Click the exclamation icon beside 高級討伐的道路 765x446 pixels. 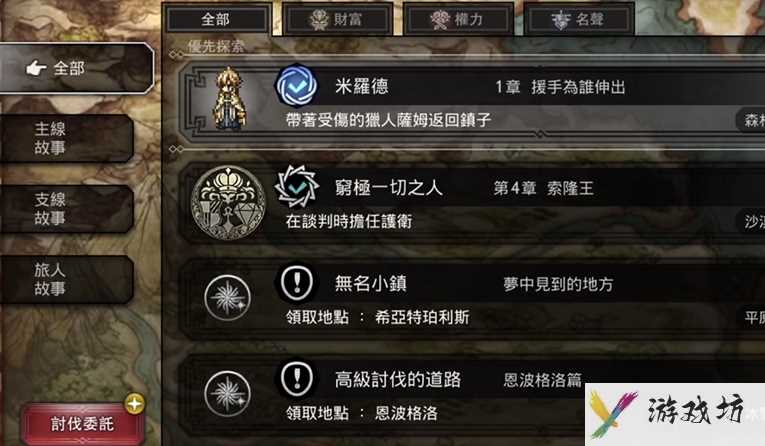pyautogui.click(x=297, y=379)
